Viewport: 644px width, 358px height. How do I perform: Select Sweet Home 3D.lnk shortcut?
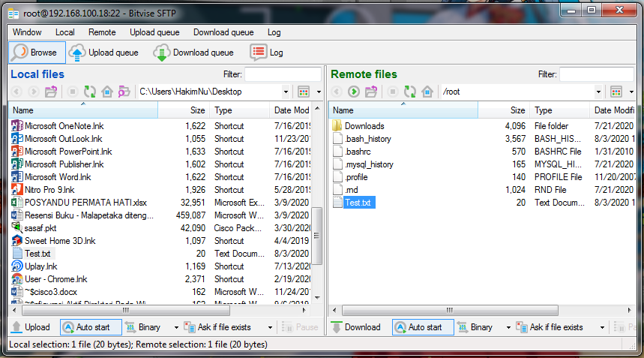(x=60, y=240)
